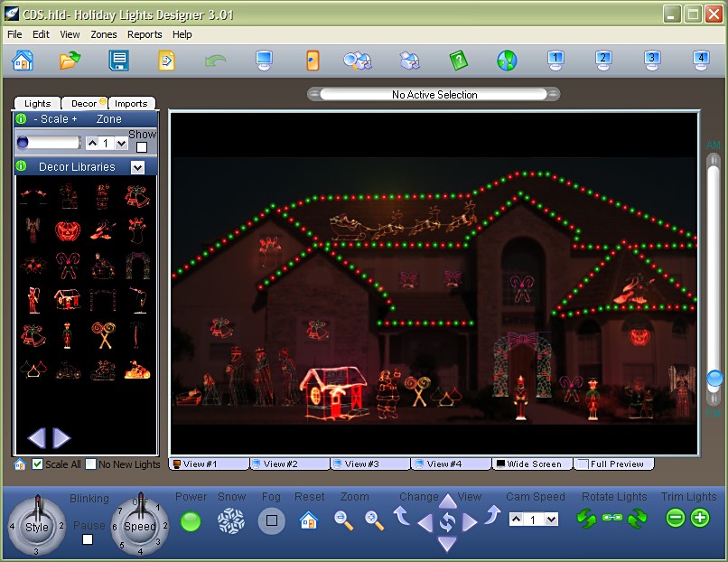728x562 pixels.
Task: Add lights with the green plus
Action: [x=700, y=518]
